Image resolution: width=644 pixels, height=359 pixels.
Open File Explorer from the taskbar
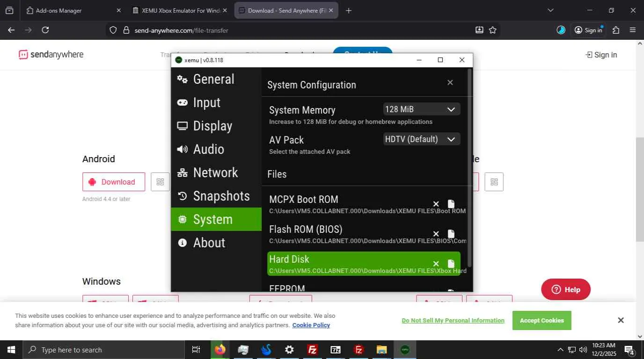pyautogui.click(x=382, y=350)
